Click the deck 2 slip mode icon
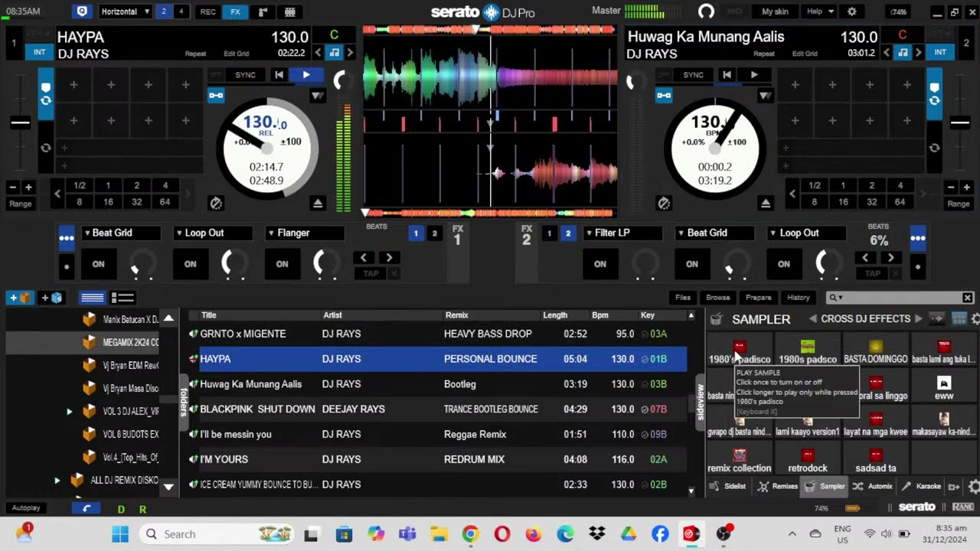Screen dimensions: 980x551 (x=664, y=203)
